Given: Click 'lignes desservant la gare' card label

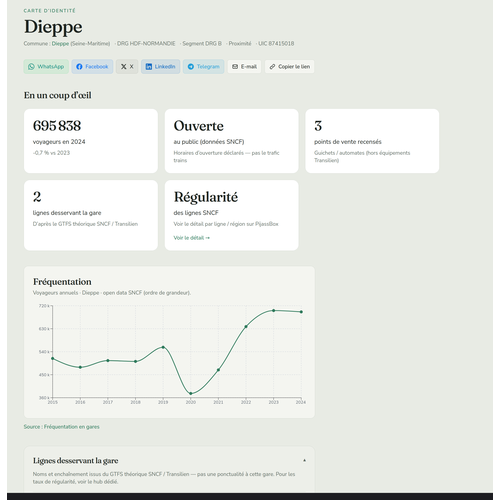Looking at the screenshot, I should click(67, 213).
